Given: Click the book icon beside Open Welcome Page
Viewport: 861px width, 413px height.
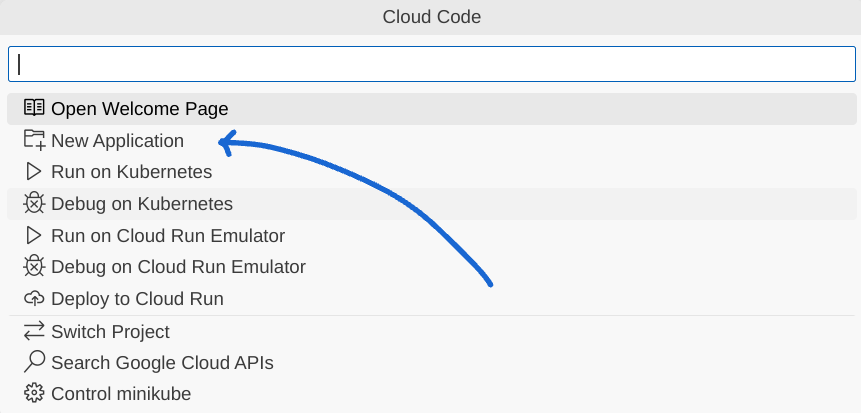Looking at the screenshot, I should click(x=35, y=108).
